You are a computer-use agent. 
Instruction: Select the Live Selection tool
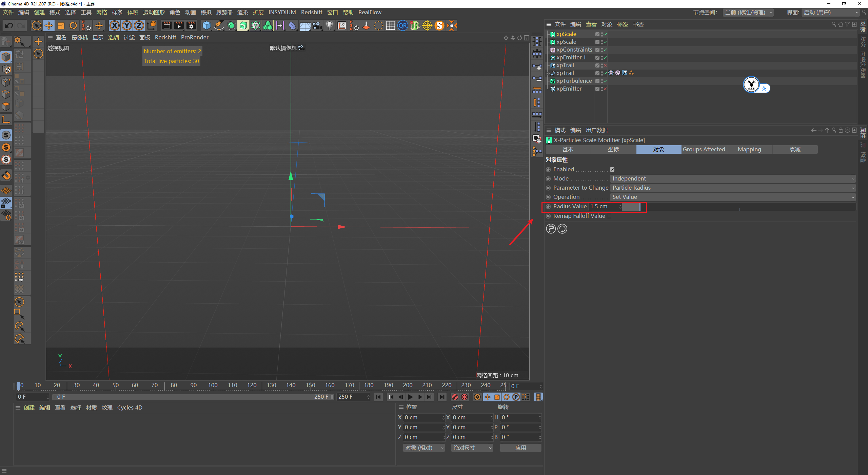point(36,25)
